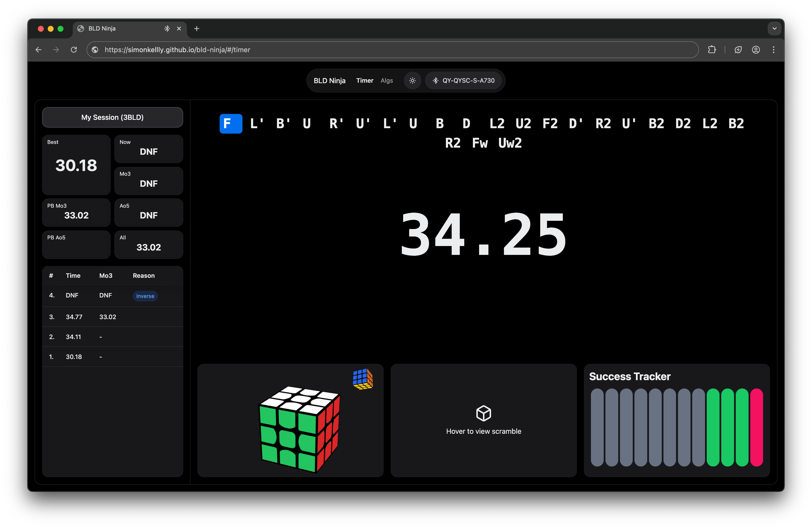Viewport: 812px width, 528px height.
Task: Click the energy saver leaf icon
Action: click(738, 50)
